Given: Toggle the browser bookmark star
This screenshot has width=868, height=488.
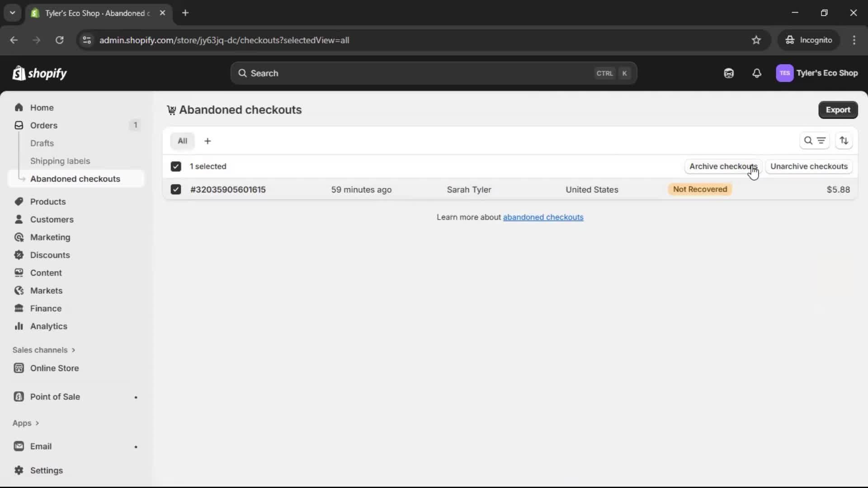Looking at the screenshot, I should click(x=756, y=40).
